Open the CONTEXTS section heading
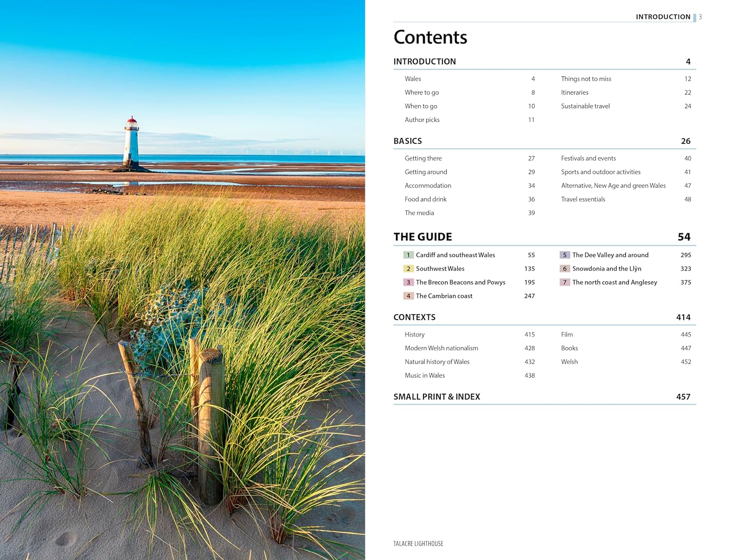 point(414,317)
